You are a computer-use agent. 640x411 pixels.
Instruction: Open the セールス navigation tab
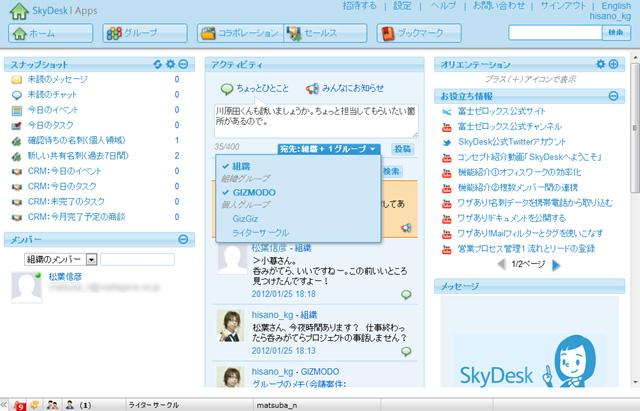[x=325, y=33]
